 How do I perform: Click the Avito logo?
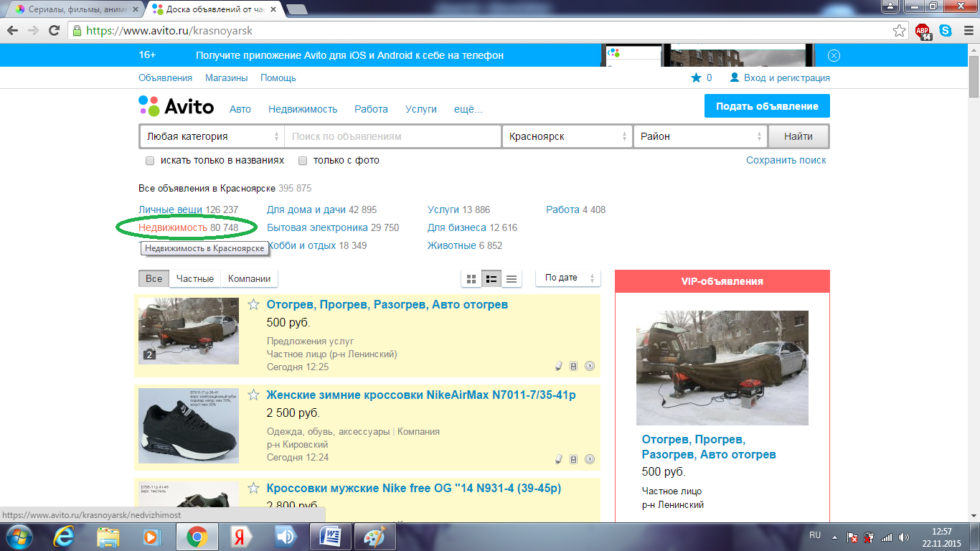[176, 106]
